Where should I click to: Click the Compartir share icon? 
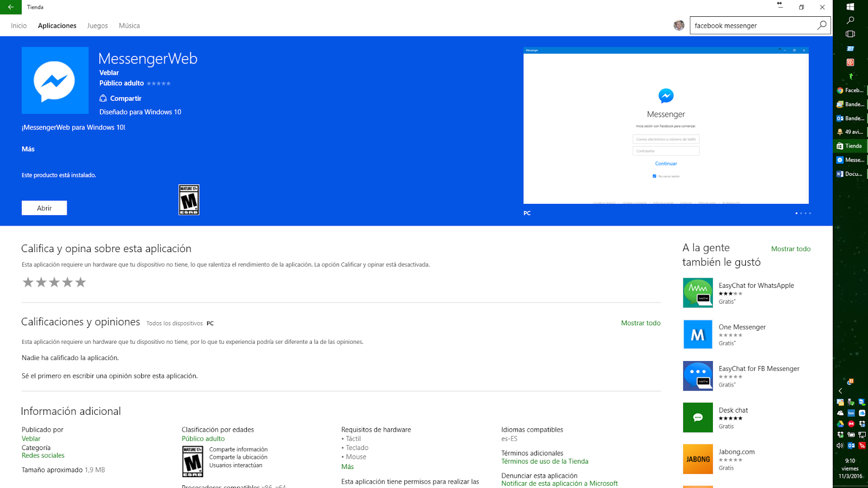tap(103, 98)
